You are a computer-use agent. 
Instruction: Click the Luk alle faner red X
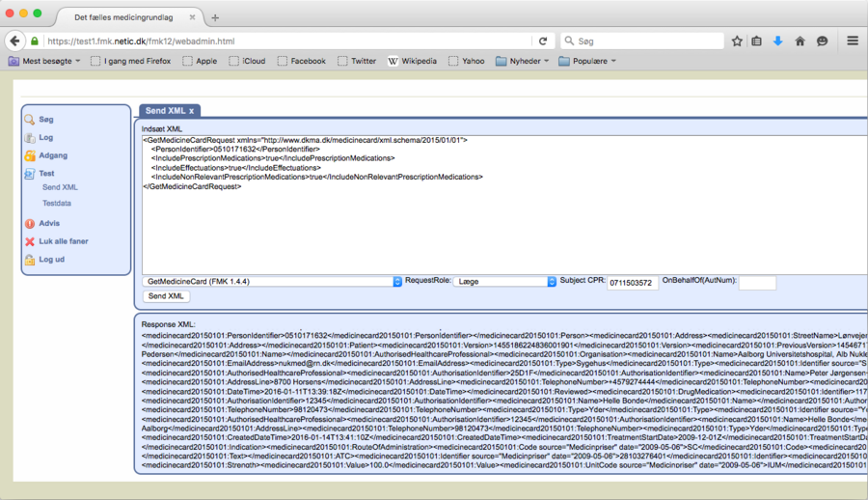[30, 241]
